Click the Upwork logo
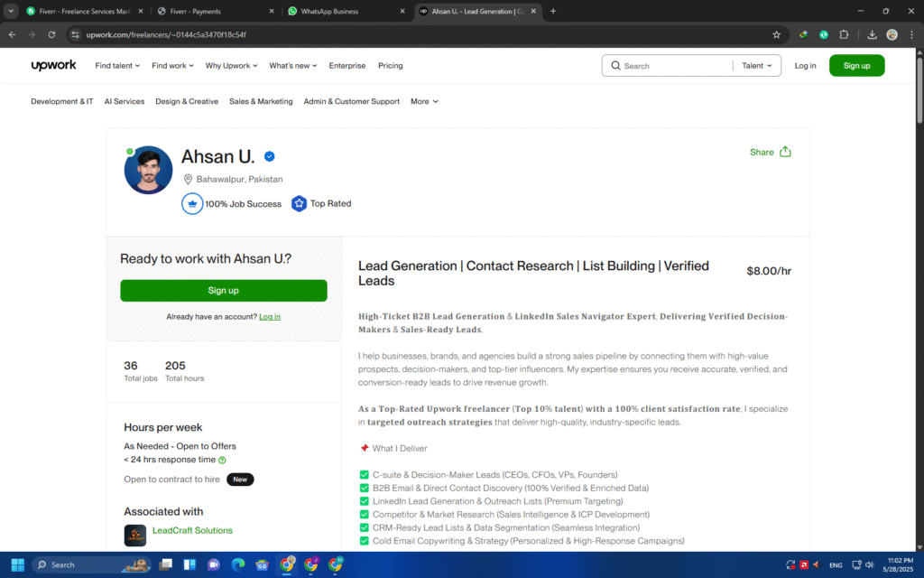Screen dimensions: 924x578 tap(53, 66)
